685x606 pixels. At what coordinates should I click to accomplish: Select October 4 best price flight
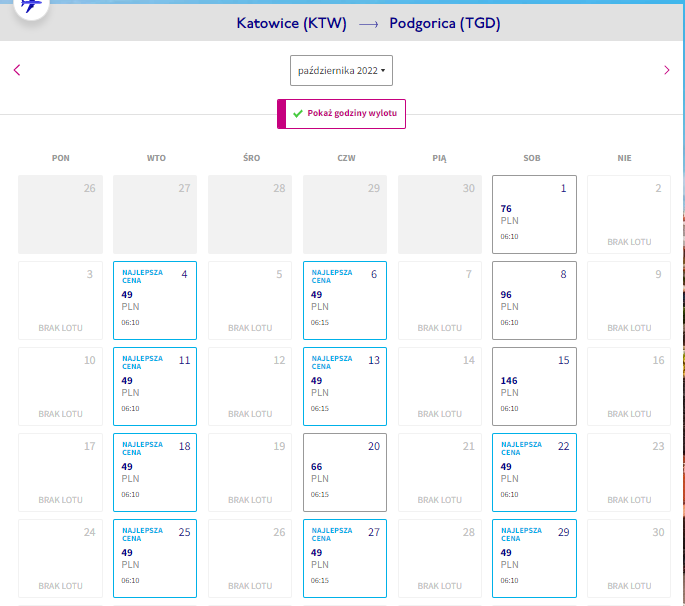click(x=155, y=301)
